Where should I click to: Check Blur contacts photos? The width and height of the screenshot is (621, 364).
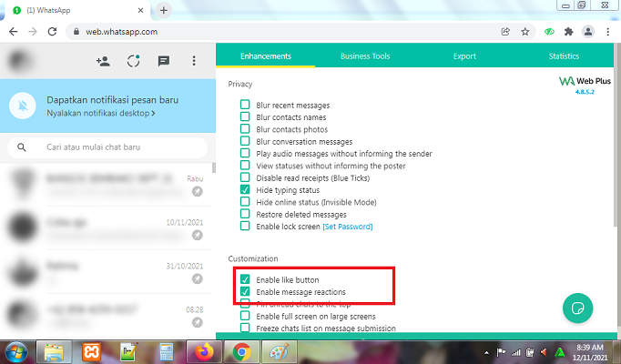[245, 128]
